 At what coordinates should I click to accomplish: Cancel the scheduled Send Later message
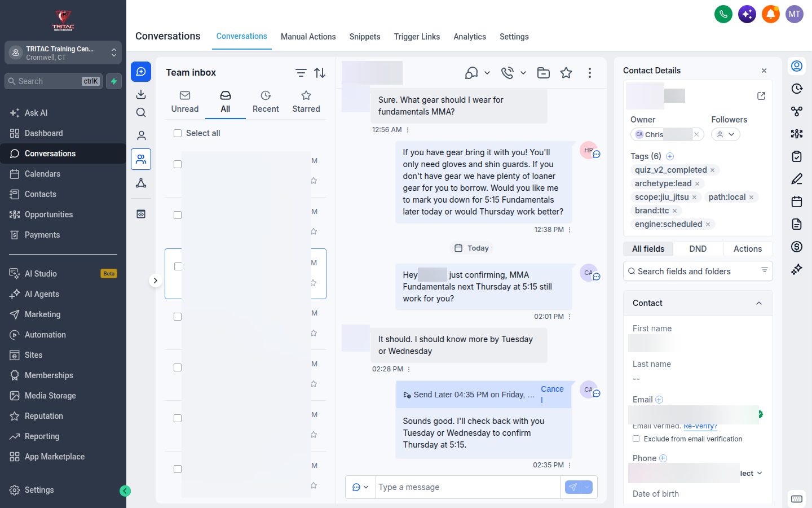pyautogui.click(x=552, y=394)
